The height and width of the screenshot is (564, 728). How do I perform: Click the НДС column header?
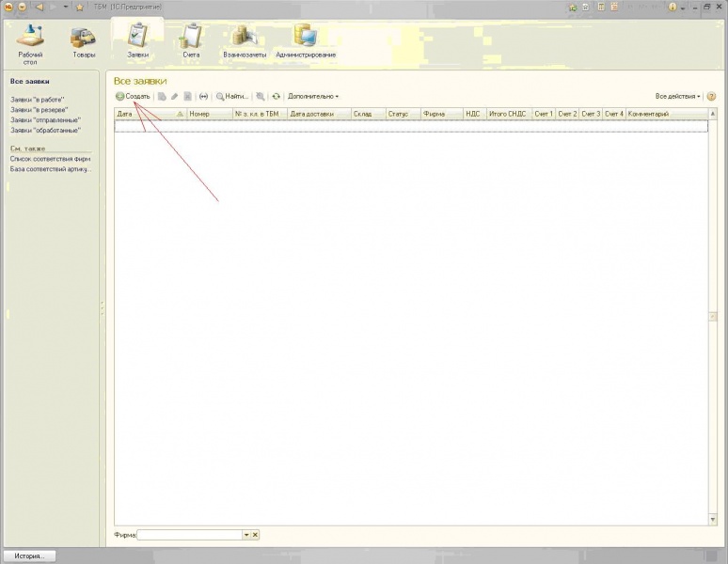475,114
